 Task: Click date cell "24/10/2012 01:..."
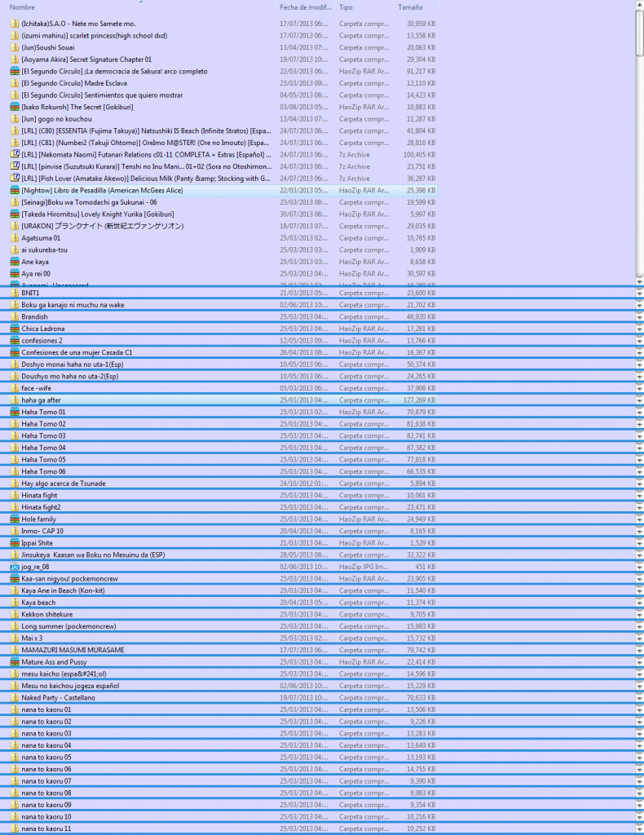pos(304,484)
